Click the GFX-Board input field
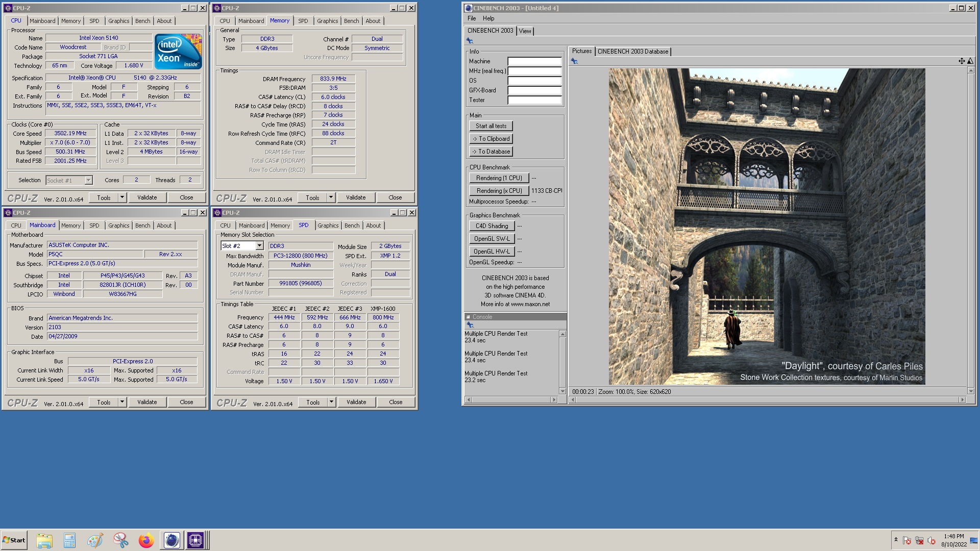 point(534,90)
